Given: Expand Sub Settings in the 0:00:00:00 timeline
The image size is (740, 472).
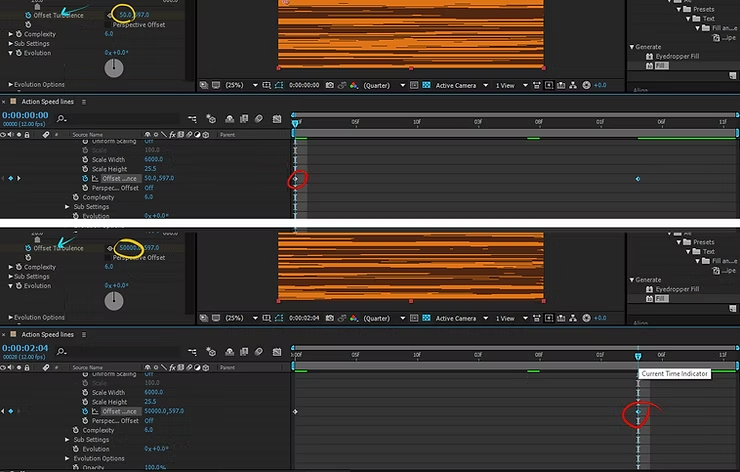Looking at the screenshot, I should [x=67, y=207].
